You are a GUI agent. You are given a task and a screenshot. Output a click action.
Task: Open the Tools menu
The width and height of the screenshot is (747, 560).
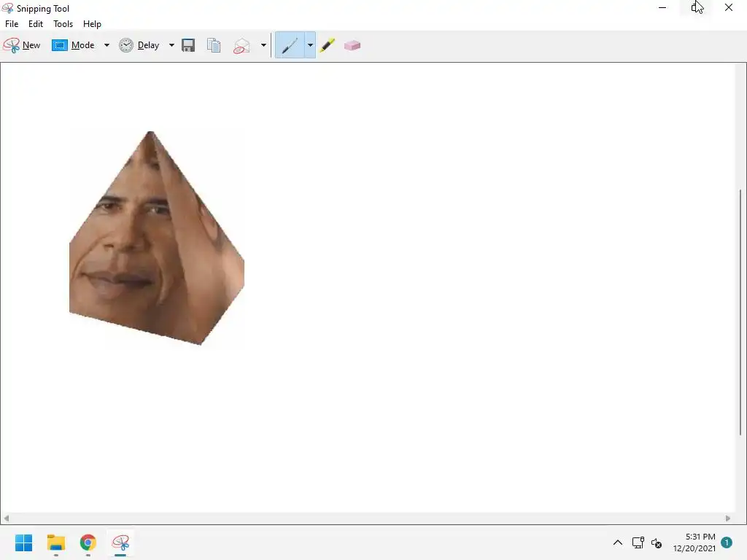63,24
